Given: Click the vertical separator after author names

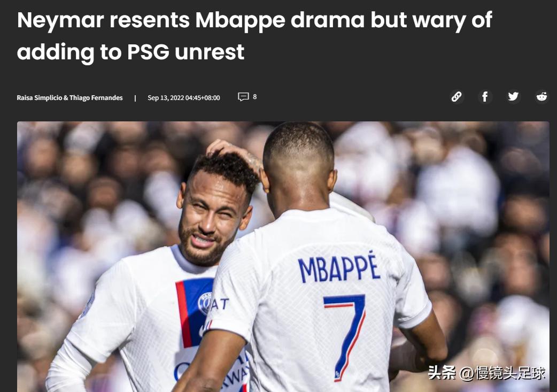Looking at the screenshot, I should [135, 98].
